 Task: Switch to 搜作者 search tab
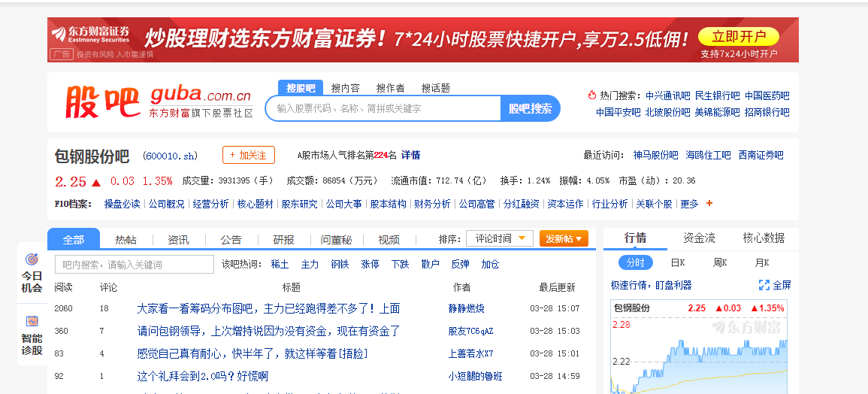tap(390, 87)
